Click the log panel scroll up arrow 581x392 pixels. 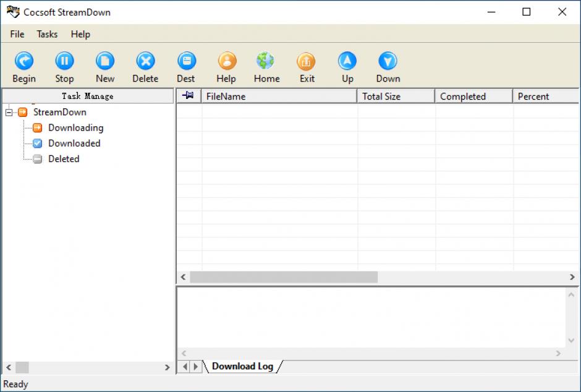571,294
